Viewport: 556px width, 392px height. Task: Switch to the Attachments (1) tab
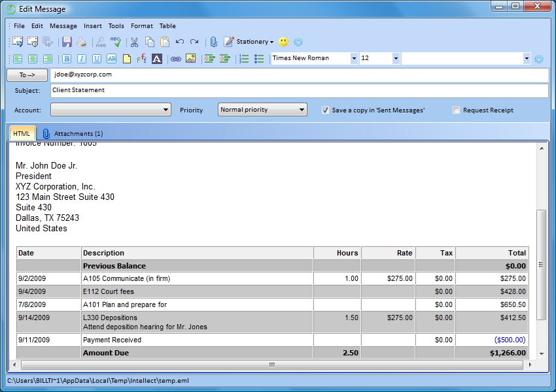click(x=74, y=133)
